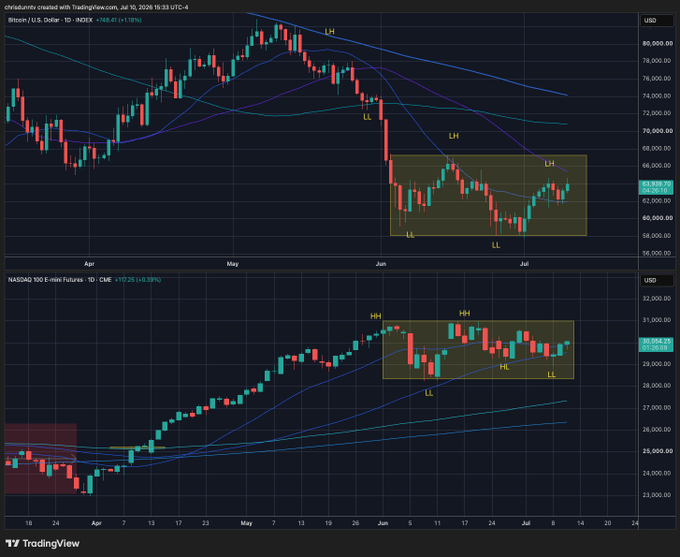The image size is (680, 557).
Task: Click the 20 date label on NASDAQ axis
Action: pyautogui.click(x=608, y=523)
